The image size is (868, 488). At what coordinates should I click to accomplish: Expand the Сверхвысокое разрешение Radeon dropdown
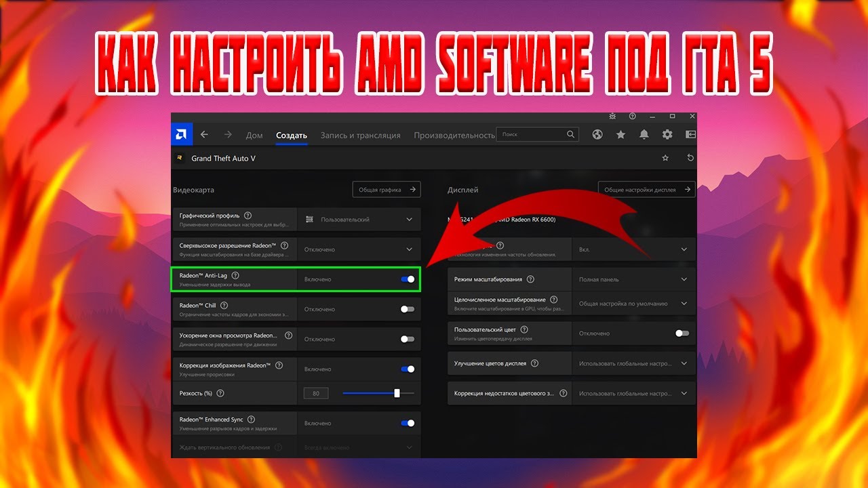coord(359,249)
